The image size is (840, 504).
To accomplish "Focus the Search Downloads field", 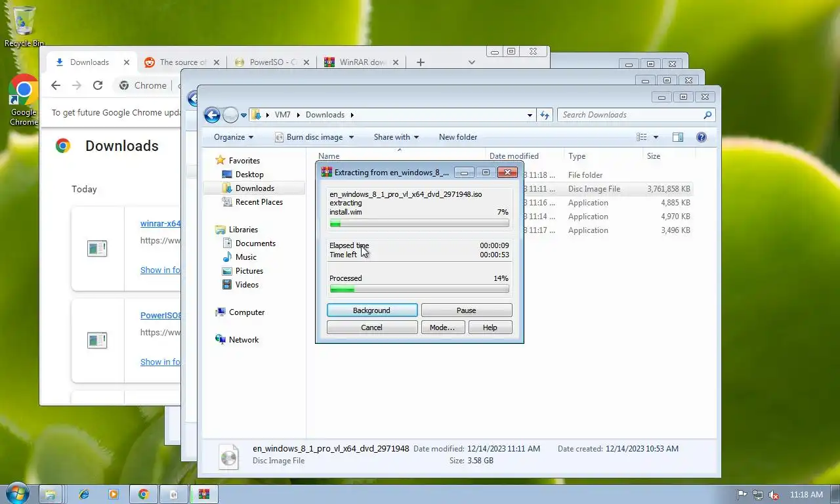I will (x=637, y=115).
